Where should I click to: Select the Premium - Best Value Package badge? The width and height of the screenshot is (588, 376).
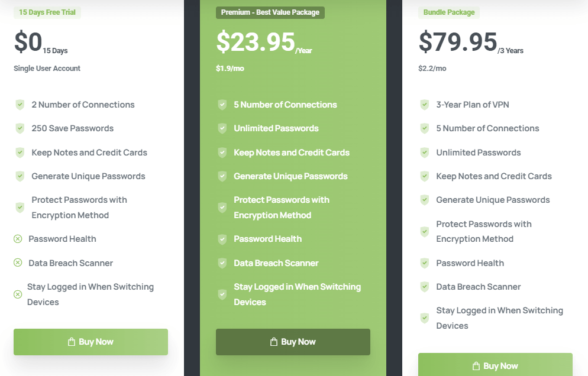click(270, 12)
